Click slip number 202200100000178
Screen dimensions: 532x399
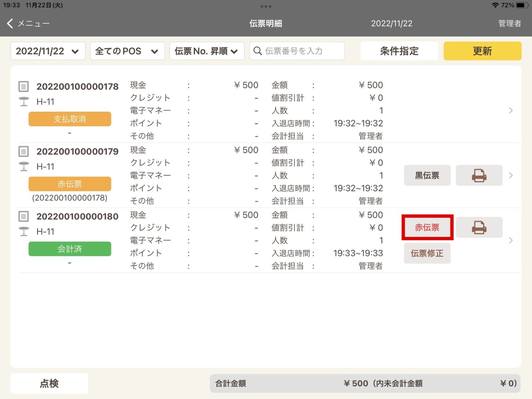click(x=77, y=87)
